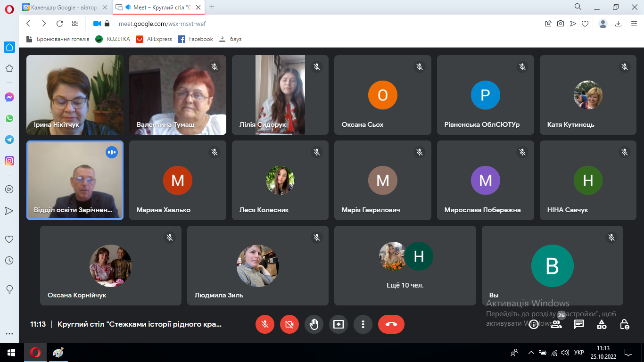Show the participants list
The width and height of the screenshot is (644, 362).
coord(556,324)
